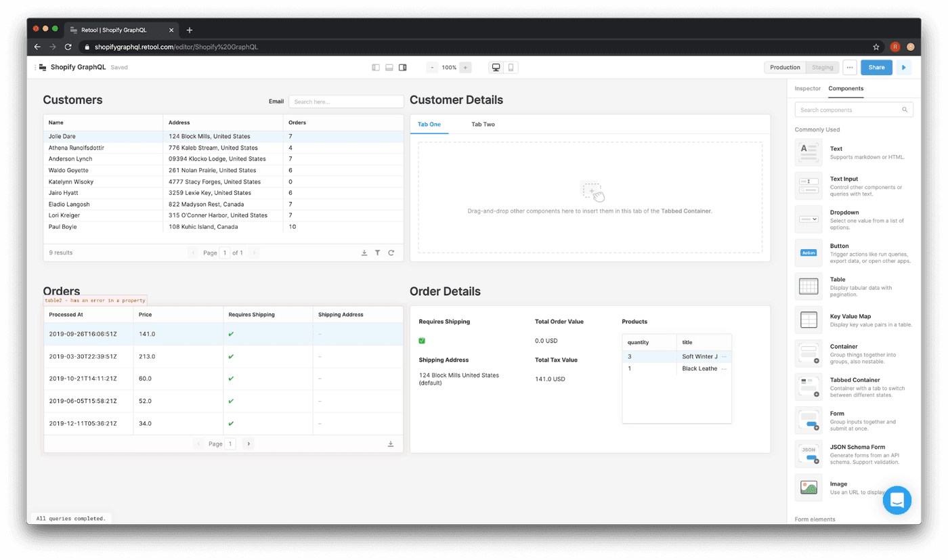
Task: Open the chat support bubble
Action: (x=897, y=500)
